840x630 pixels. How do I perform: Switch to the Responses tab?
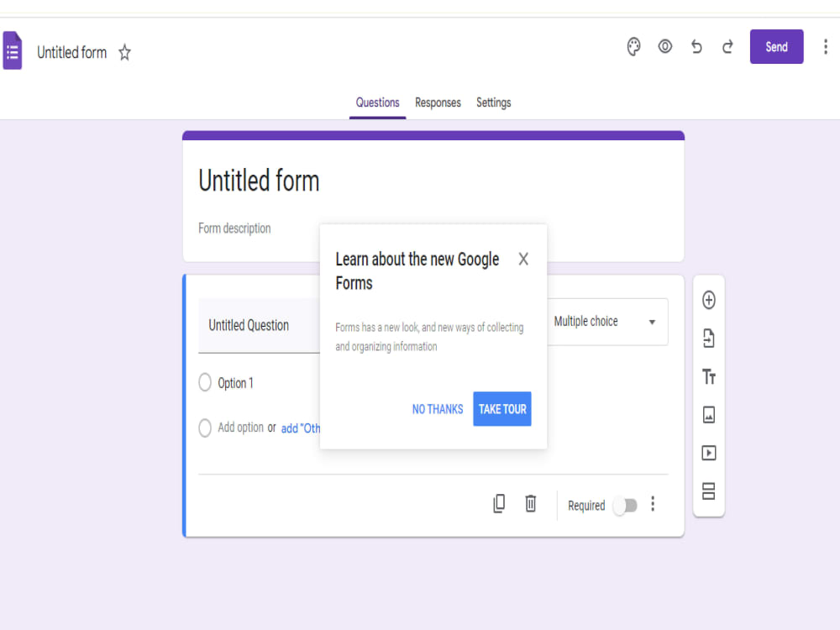tap(438, 102)
